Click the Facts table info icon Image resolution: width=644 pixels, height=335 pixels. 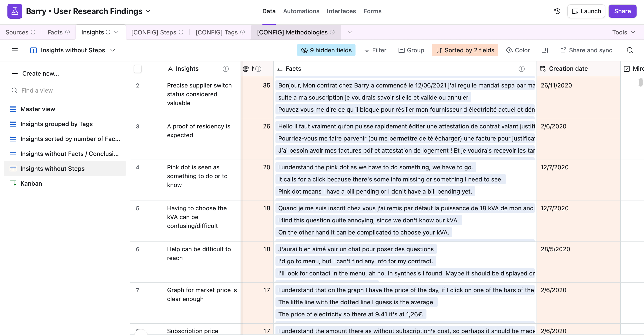[x=67, y=32]
